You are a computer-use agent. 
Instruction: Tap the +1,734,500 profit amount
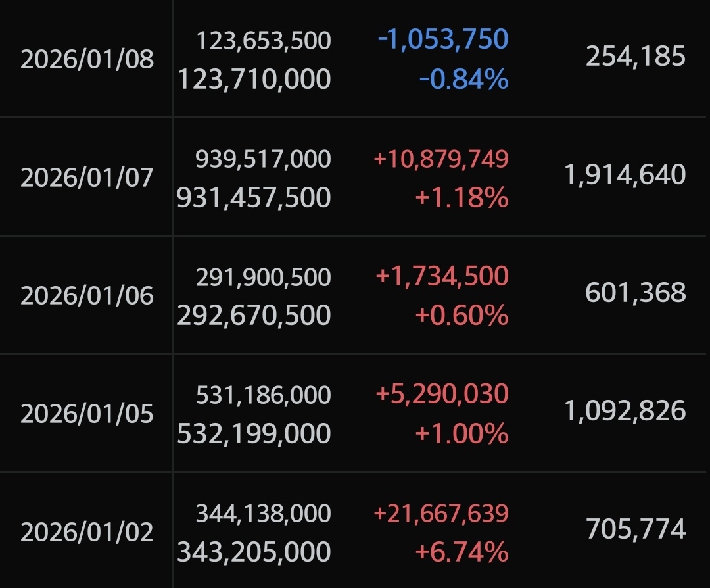tap(442, 276)
